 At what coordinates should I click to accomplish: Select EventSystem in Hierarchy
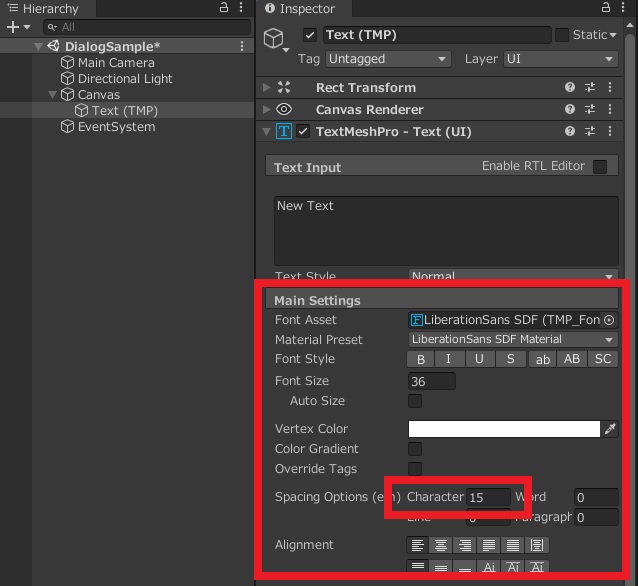116,127
